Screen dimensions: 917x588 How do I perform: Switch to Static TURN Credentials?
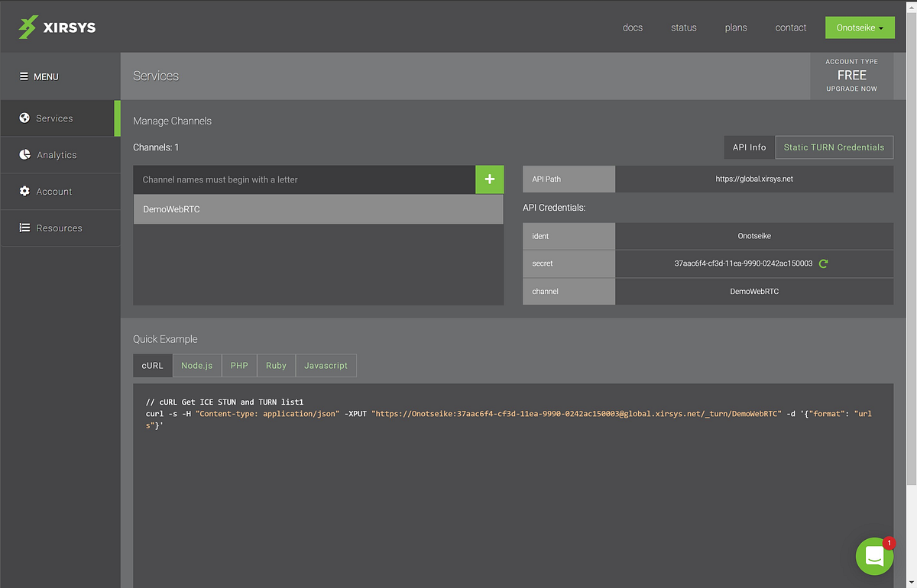coord(834,147)
